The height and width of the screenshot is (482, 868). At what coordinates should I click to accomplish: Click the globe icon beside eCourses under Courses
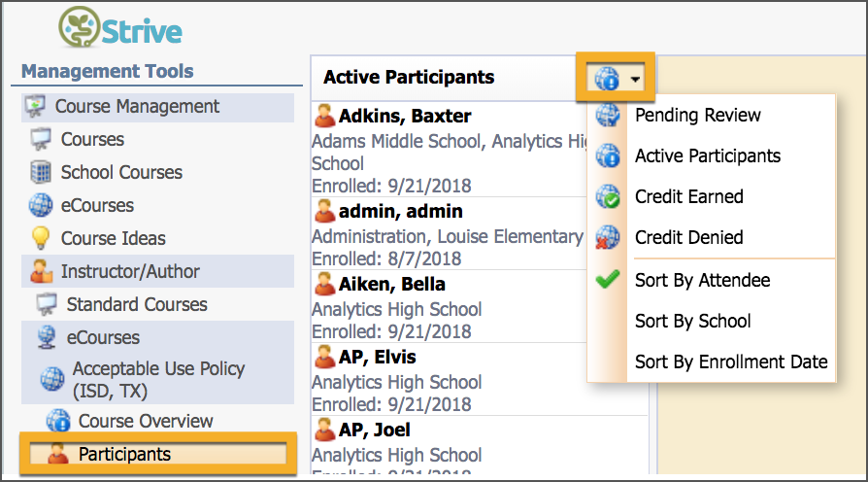pyautogui.click(x=41, y=205)
